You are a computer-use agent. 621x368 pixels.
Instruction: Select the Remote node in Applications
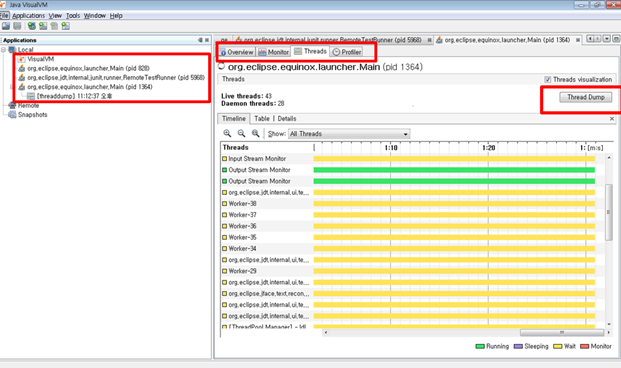pyautogui.click(x=24, y=105)
